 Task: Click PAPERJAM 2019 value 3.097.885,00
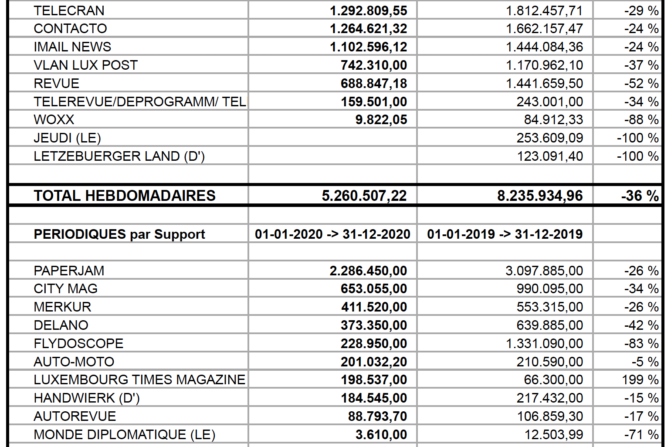[x=544, y=271]
